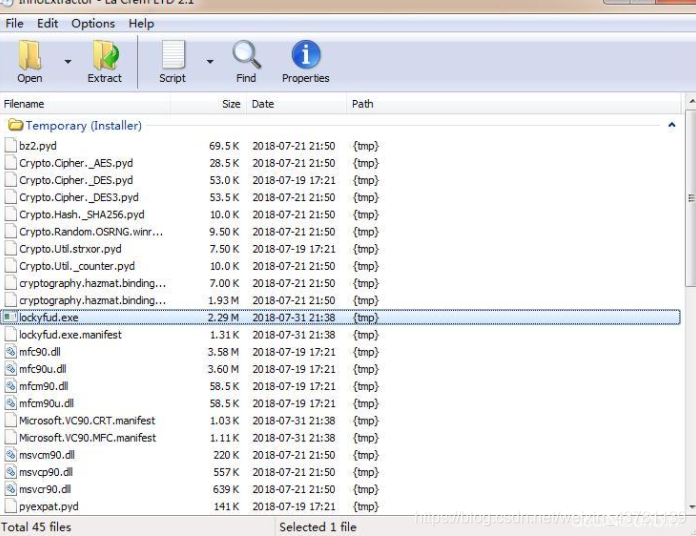
Task: Click the mfcm90u.dll file icon
Action: 11,403
